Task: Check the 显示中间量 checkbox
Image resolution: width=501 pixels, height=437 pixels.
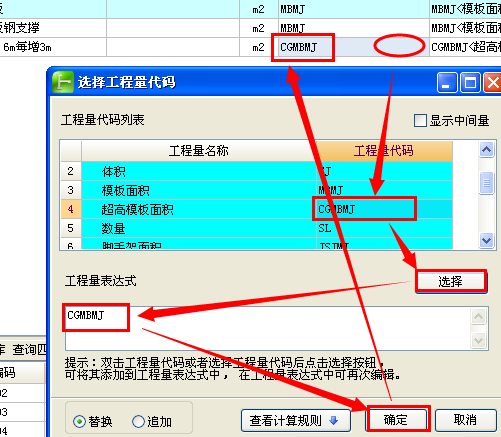Action: (420, 121)
